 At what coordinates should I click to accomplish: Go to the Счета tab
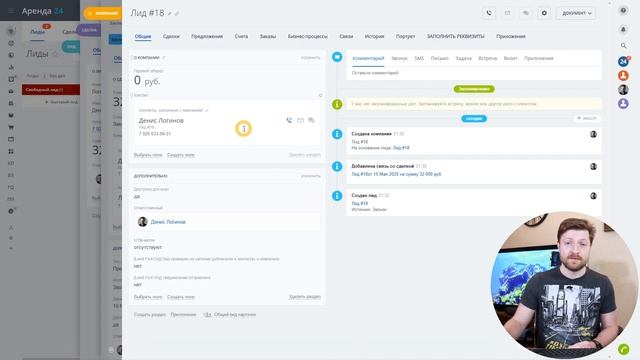click(x=241, y=36)
